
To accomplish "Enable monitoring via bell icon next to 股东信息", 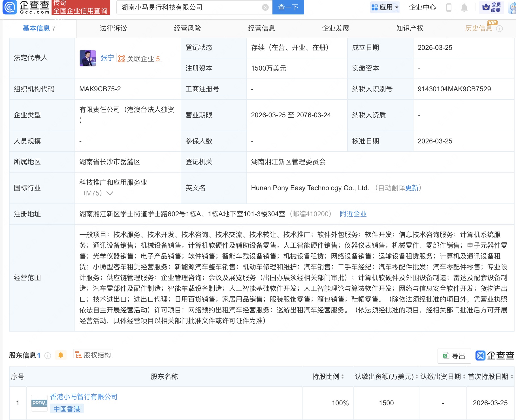I will click(60, 355).
